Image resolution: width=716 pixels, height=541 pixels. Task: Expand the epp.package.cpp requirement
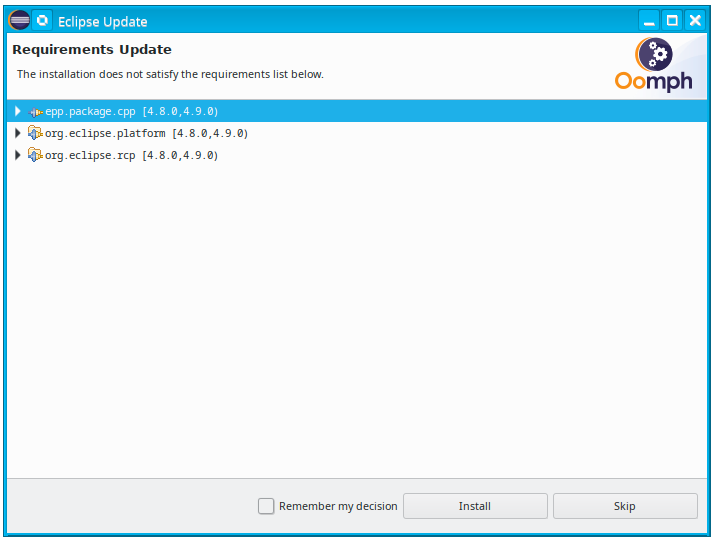point(18,111)
